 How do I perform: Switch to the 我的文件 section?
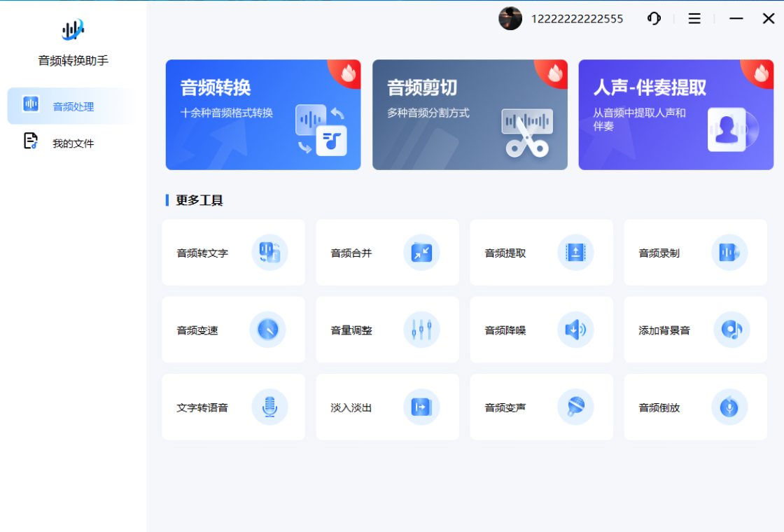[x=72, y=143]
